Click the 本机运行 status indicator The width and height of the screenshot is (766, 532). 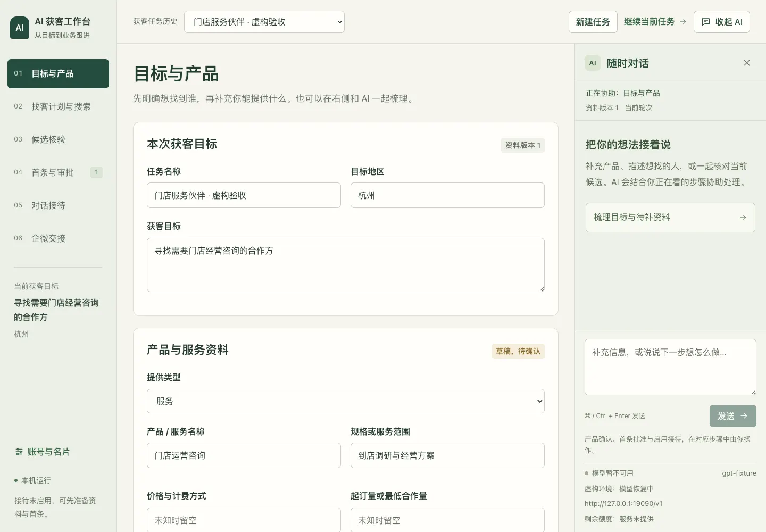click(x=32, y=480)
